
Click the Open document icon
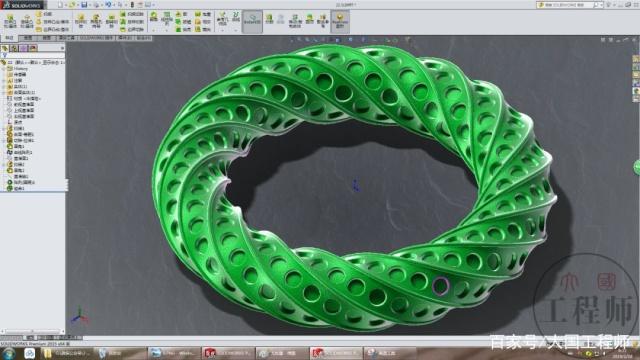72,5
